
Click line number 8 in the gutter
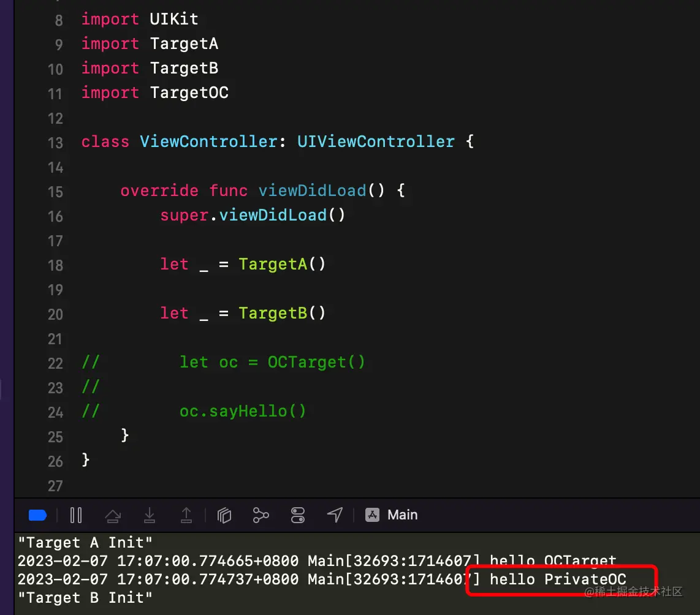(59, 20)
